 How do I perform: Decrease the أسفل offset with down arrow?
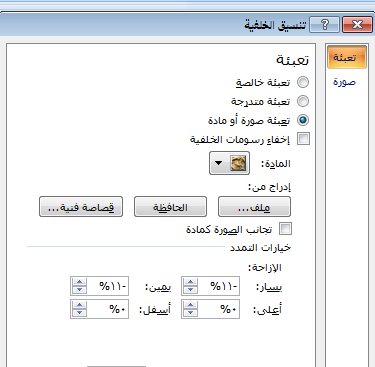tap(79, 313)
